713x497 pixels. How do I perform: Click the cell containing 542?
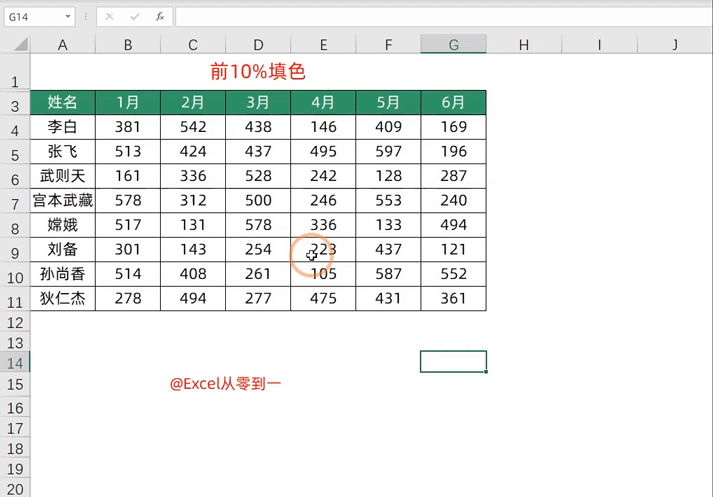(193, 127)
